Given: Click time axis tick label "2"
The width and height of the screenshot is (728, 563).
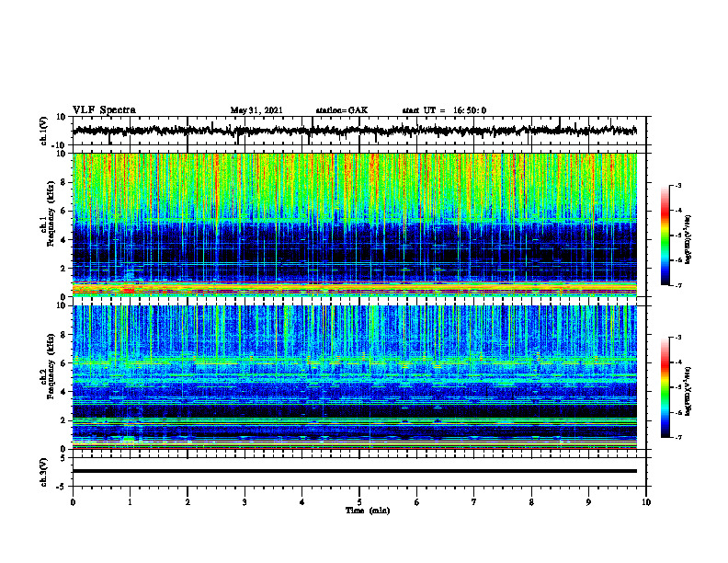Looking at the screenshot, I should coord(188,502).
